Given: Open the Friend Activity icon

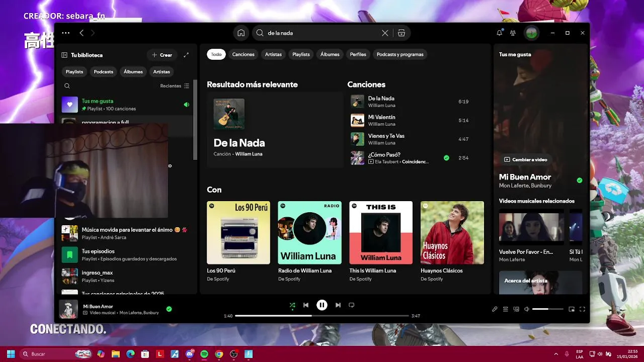Looking at the screenshot, I should [x=513, y=33].
